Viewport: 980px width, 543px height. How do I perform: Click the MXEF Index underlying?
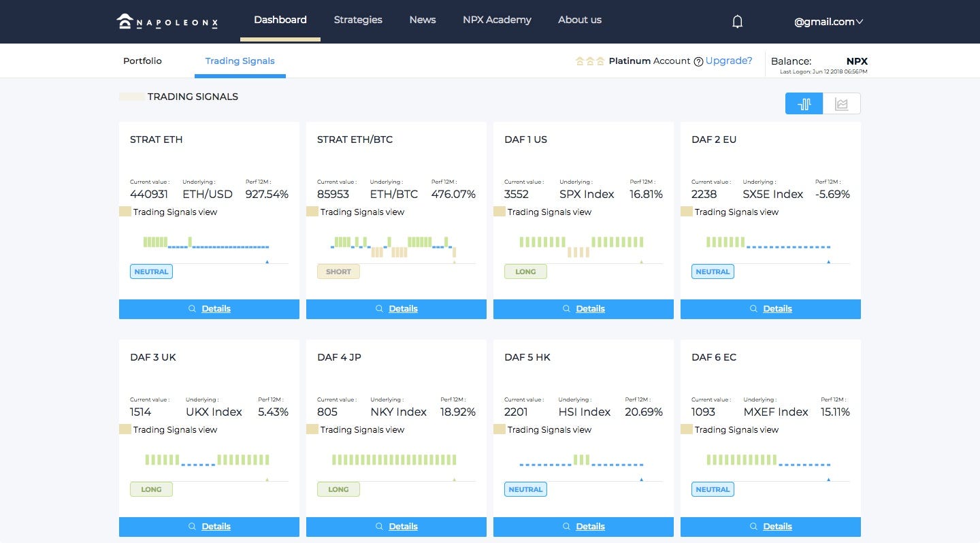click(x=776, y=412)
